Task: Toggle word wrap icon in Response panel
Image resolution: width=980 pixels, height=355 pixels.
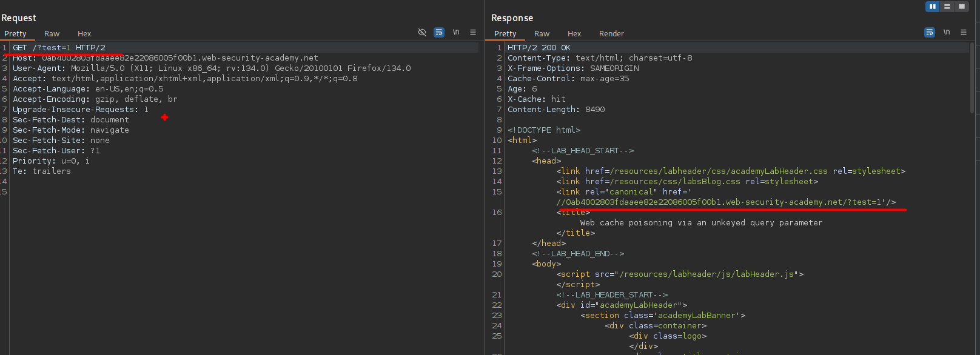Action: point(930,32)
